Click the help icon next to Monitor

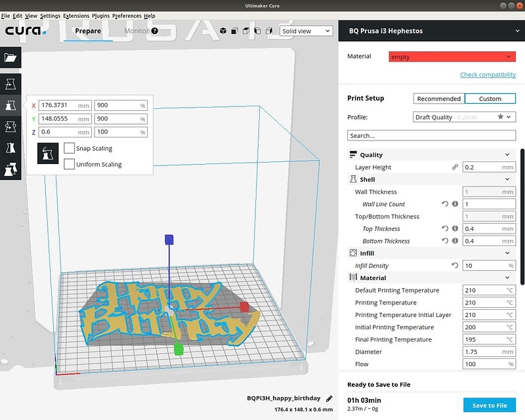coord(155,31)
